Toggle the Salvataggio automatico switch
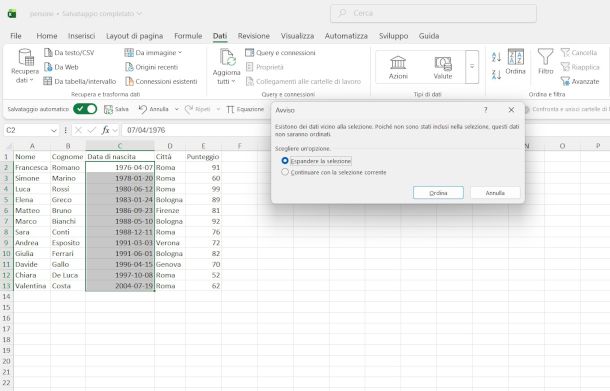Screen dimensions: 610x391 click(85, 109)
